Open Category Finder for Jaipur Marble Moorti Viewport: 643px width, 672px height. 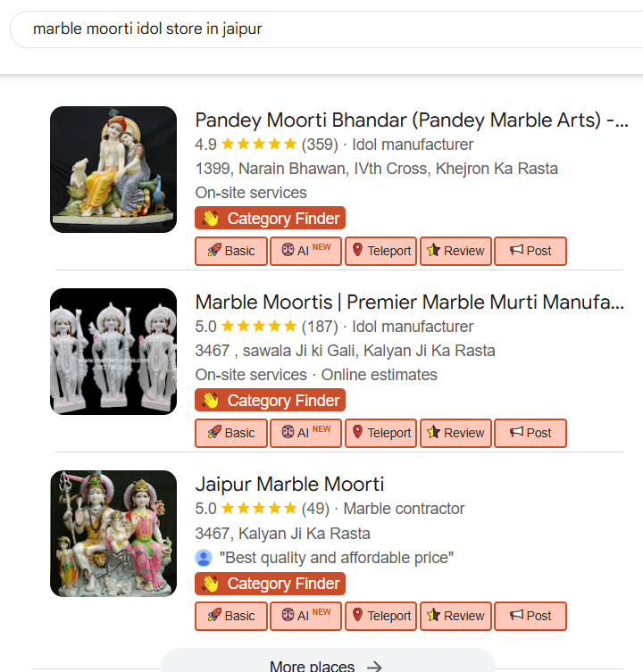point(270,584)
